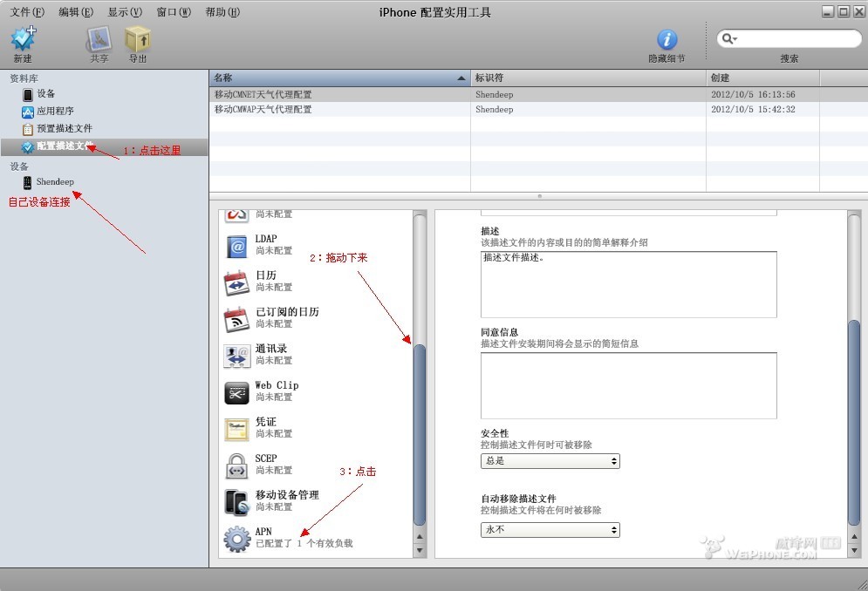868x591 pixels.
Task: Select the Web Clip payload icon
Action: click(237, 393)
